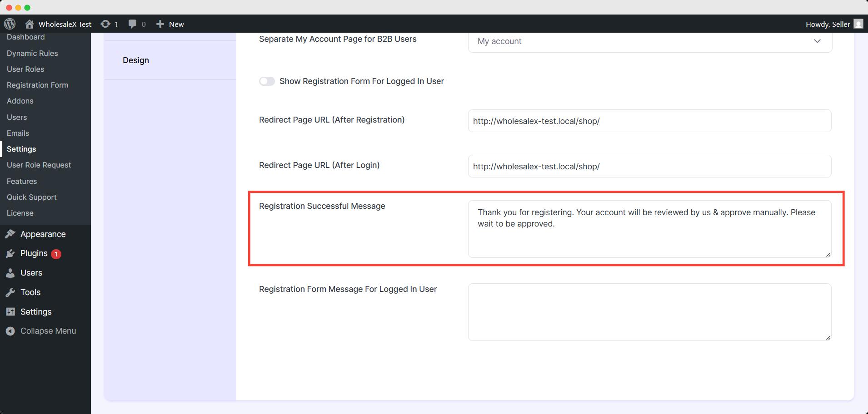Open WholesaleX Users submenu item
This screenshot has width=868, height=414.
coord(17,117)
